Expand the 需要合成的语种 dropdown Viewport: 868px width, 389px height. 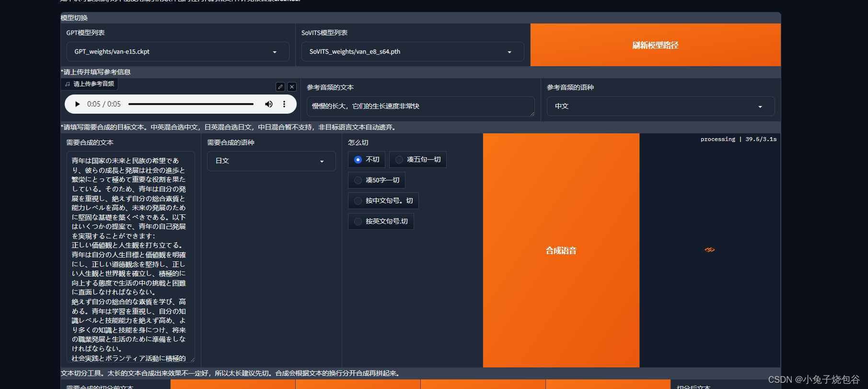(271, 161)
